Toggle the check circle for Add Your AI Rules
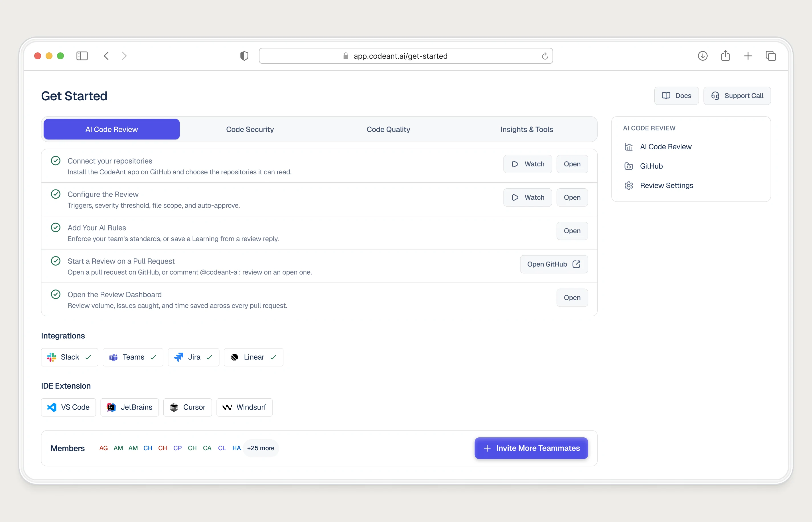812x522 pixels. pos(56,227)
